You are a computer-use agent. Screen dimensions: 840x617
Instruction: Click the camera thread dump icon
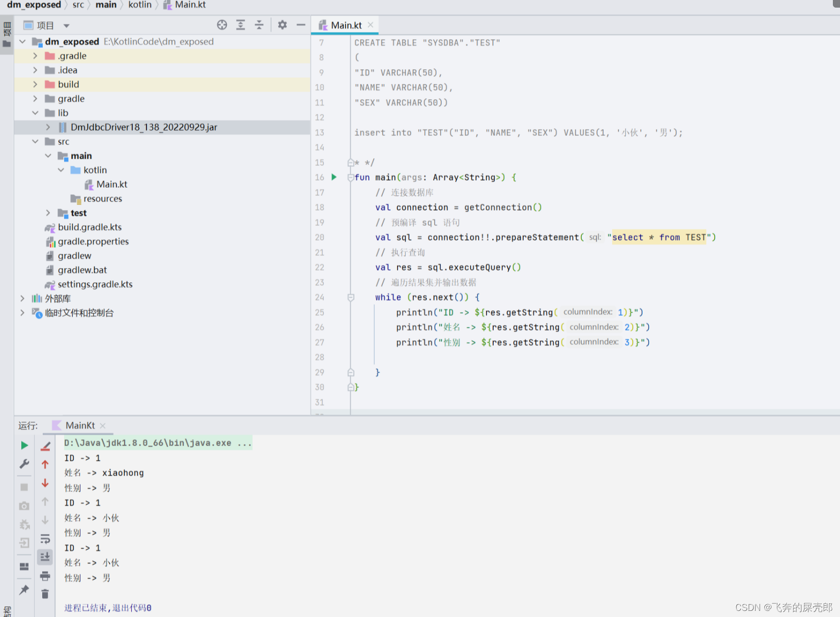(24, 506)
